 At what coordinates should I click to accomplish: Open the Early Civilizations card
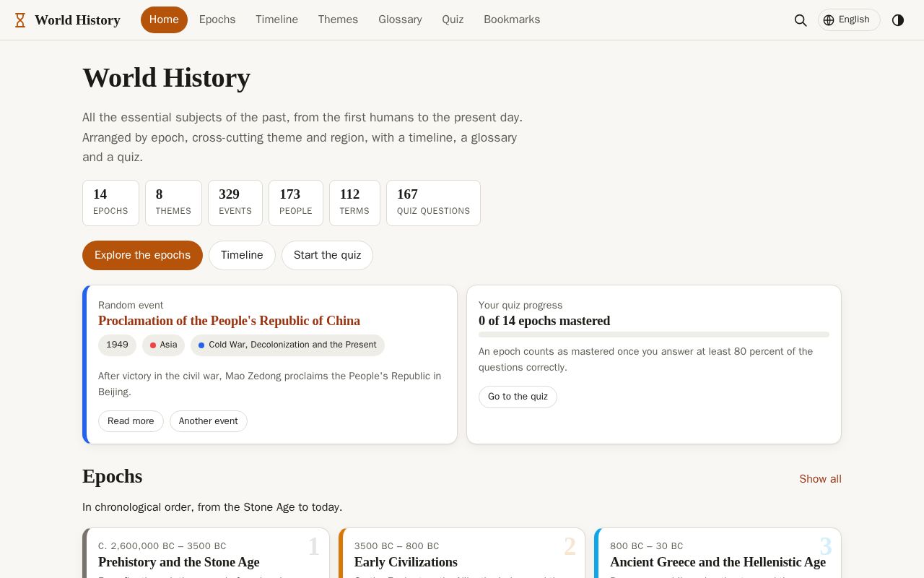(x=461, y=553)
